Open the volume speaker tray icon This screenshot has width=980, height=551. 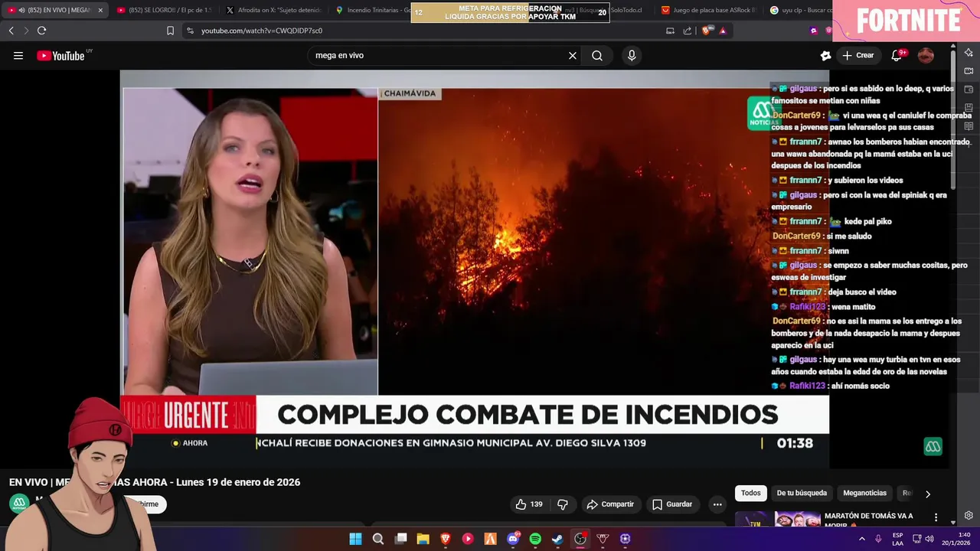tap(929, 539)
